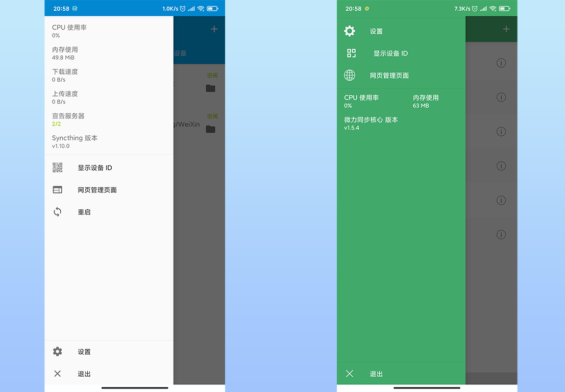
Task: Tap the gear icon beside 设置 in 微力同步 drawer
Action: coord(349,31)
